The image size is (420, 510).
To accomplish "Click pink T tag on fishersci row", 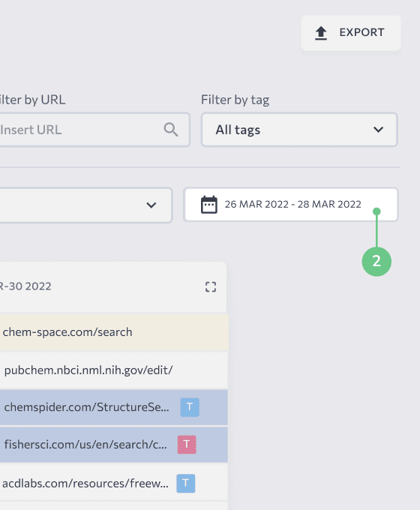I will pyautogui.click(x=187, y=444).
